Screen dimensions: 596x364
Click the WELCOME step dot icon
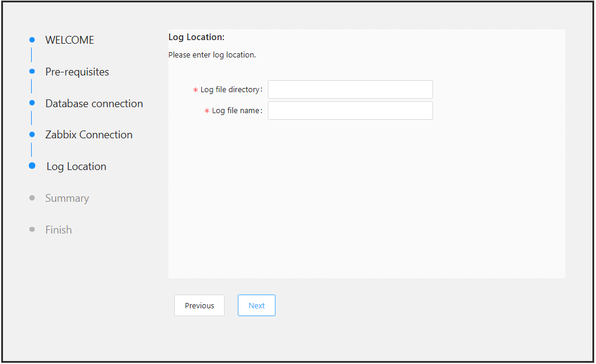click(32, 40)
